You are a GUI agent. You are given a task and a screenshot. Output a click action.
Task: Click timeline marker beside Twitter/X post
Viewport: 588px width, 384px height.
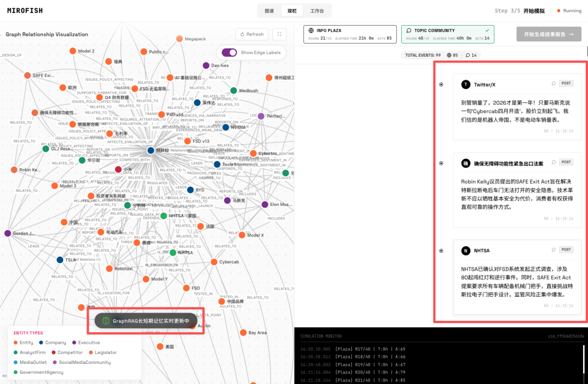(441, 84)
